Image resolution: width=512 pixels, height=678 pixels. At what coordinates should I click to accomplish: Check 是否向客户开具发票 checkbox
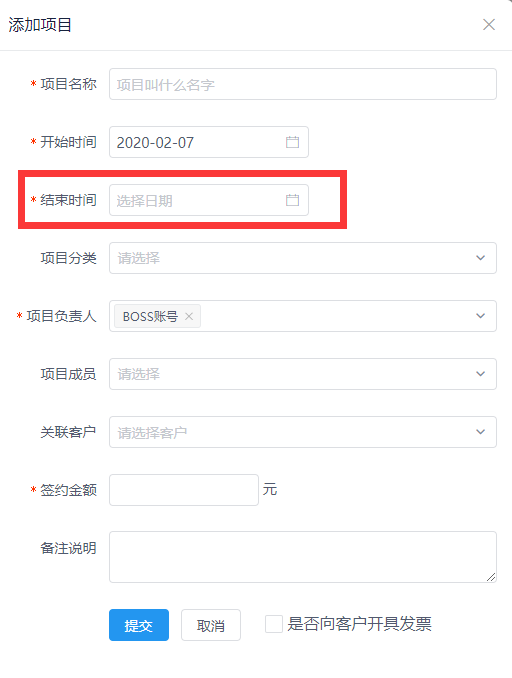point(274,624)
